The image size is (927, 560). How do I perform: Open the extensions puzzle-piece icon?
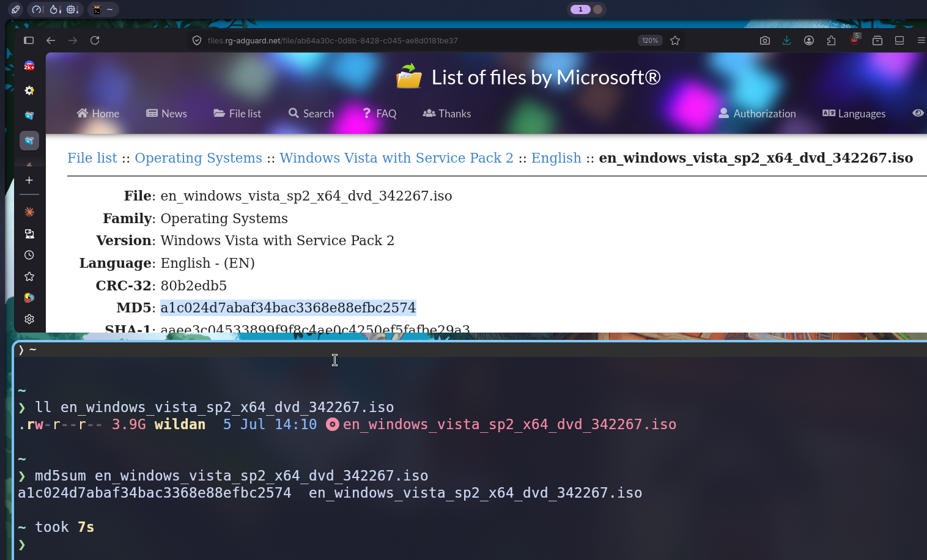tap(831, 40)
